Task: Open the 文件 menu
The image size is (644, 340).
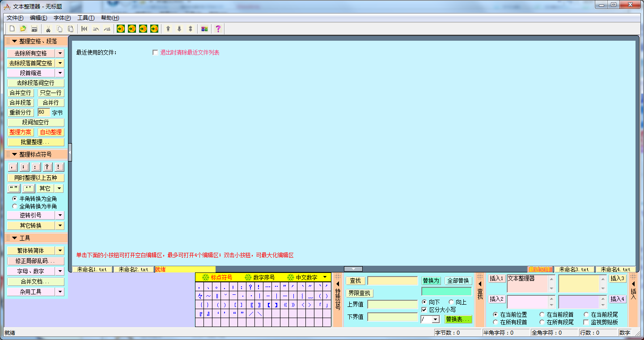Action: (15, 18)
